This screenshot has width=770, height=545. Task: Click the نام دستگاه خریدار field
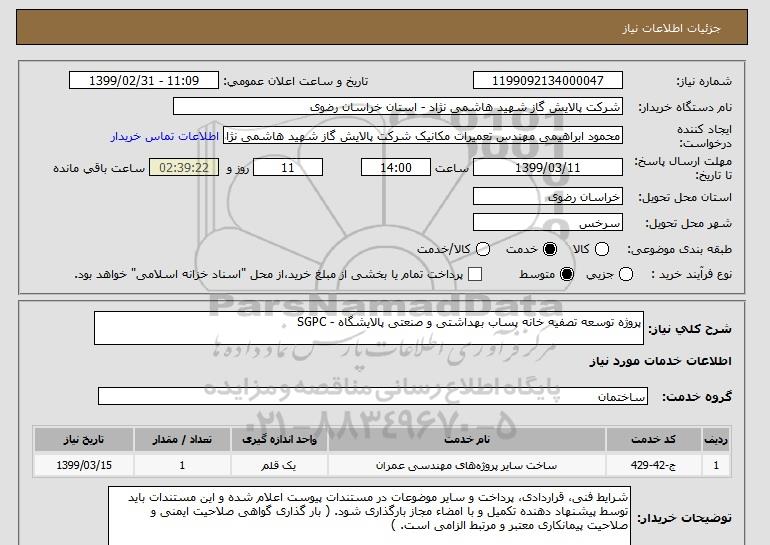point(398,107)
